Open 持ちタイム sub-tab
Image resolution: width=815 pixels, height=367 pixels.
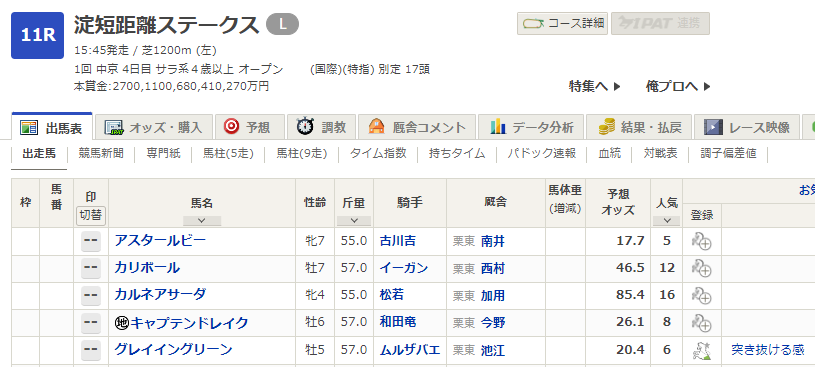[457, 153]
